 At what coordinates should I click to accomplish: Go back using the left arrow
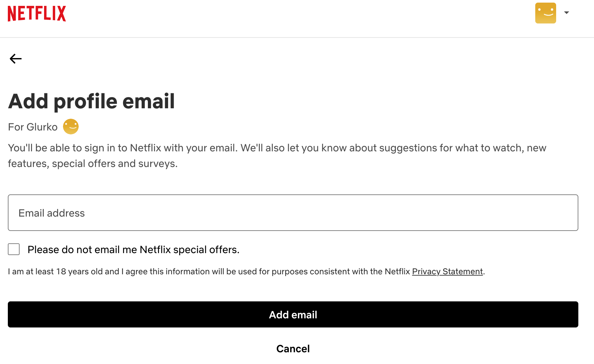point(16,59)
